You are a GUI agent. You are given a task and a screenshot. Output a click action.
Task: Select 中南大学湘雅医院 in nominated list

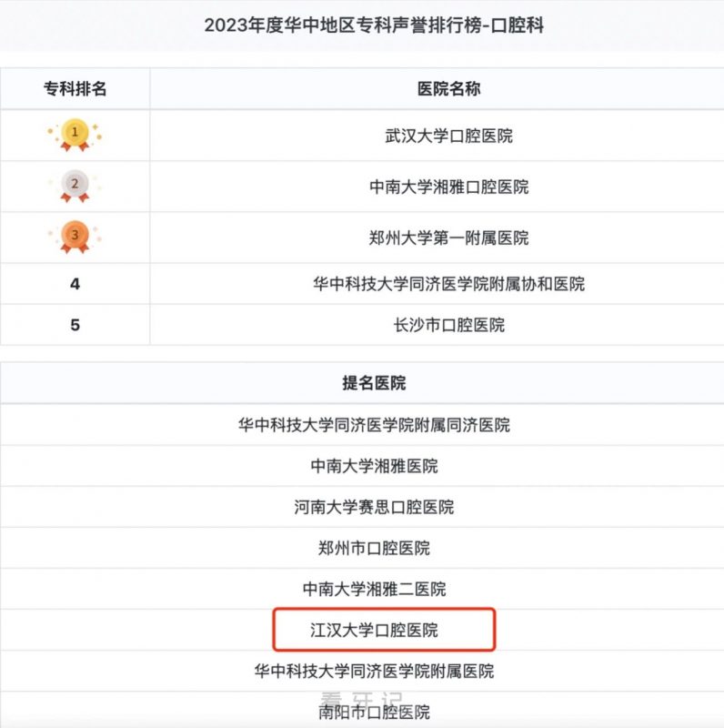[x=374, y=466]
